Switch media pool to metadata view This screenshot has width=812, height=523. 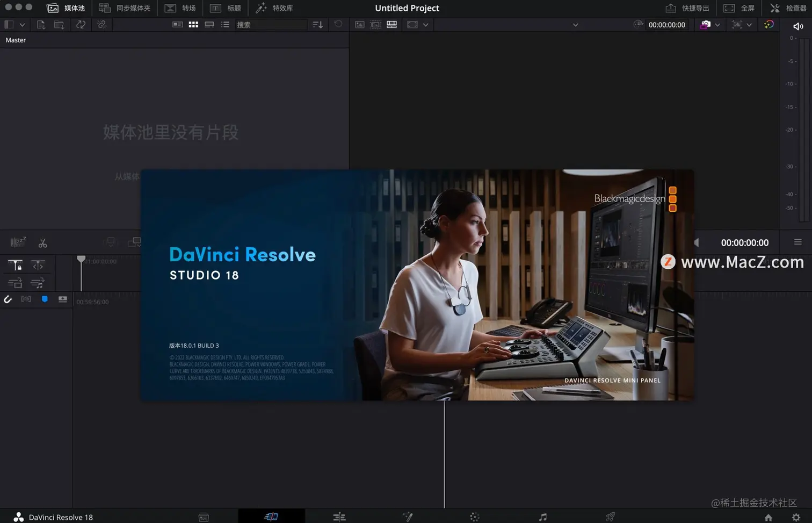[177, 25]
